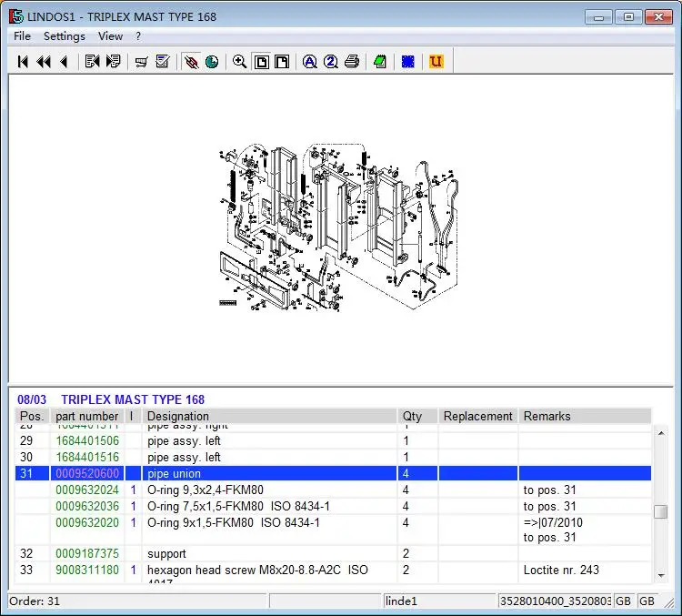Screen dimensions: 682x616
Task: Select part number 0009632036
Action: pos(87,506)
